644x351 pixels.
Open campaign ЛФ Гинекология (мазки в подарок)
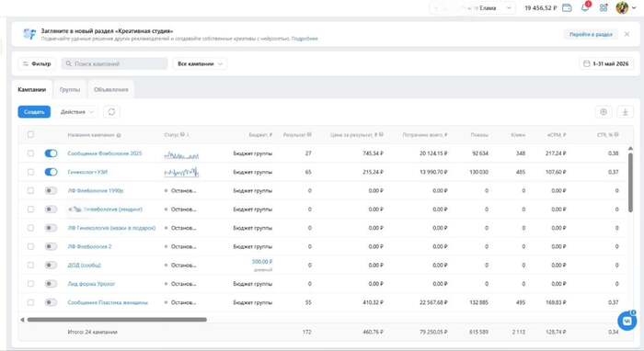(x=111, y=228)
